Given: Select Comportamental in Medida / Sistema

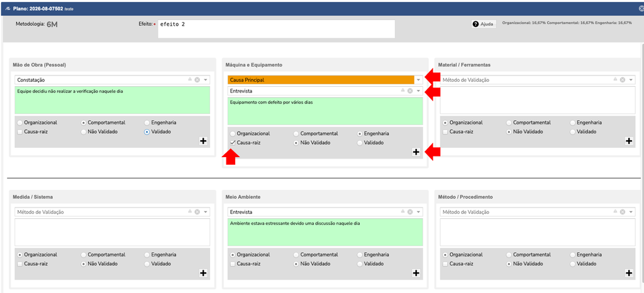Looking at the screenshot, I should click(84, 255).
